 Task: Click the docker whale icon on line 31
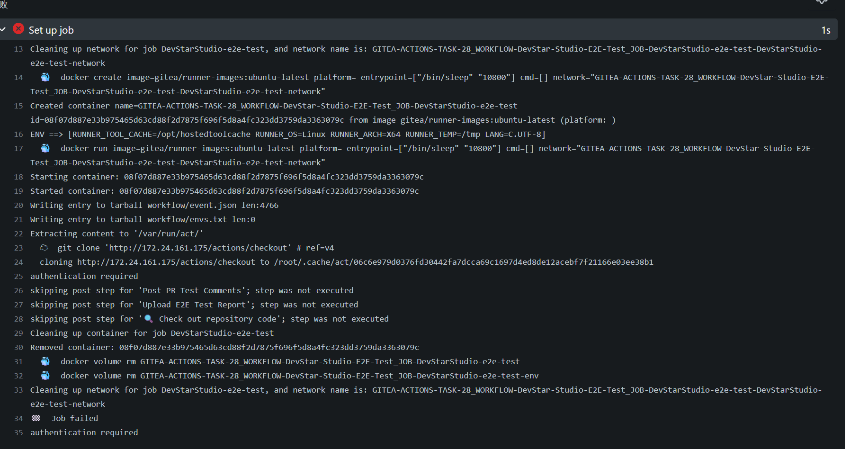point(45,361)
